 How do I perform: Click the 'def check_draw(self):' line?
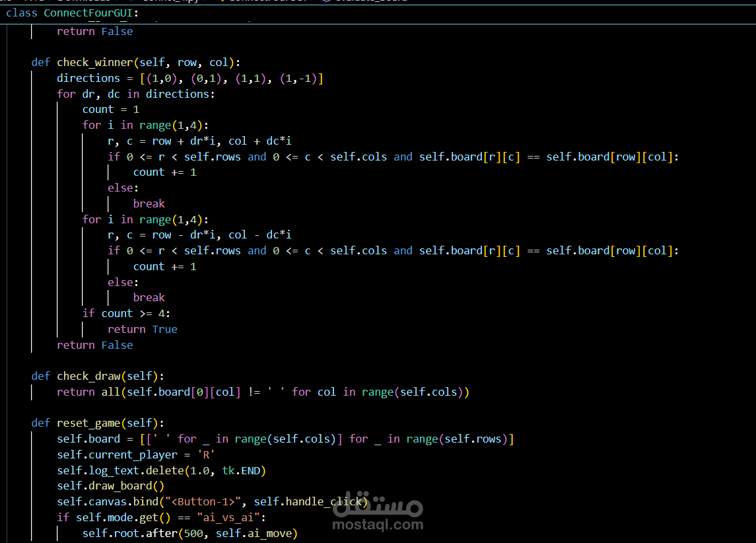click(98, 376)
